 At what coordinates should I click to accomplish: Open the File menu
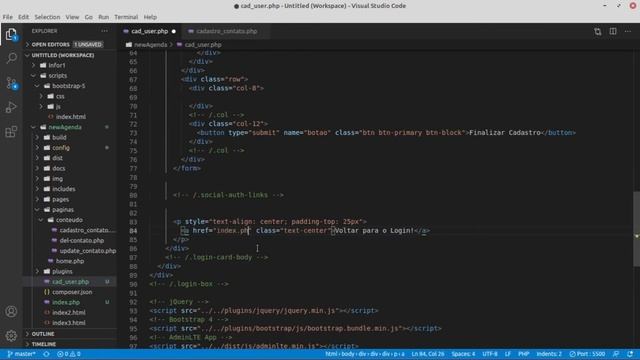tap(7, 17)
